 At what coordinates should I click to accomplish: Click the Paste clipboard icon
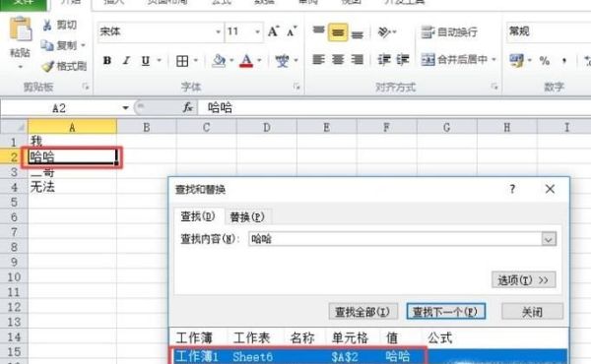(21, 29)
